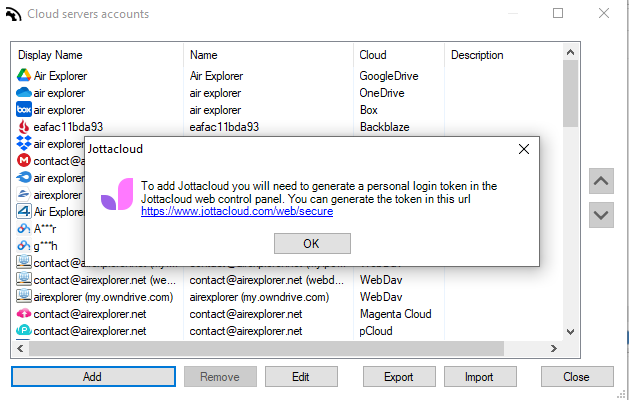Image resolution: width=629 pixels, height=400 pixels.
Task: Click the Import button
Action: (480, 377)
